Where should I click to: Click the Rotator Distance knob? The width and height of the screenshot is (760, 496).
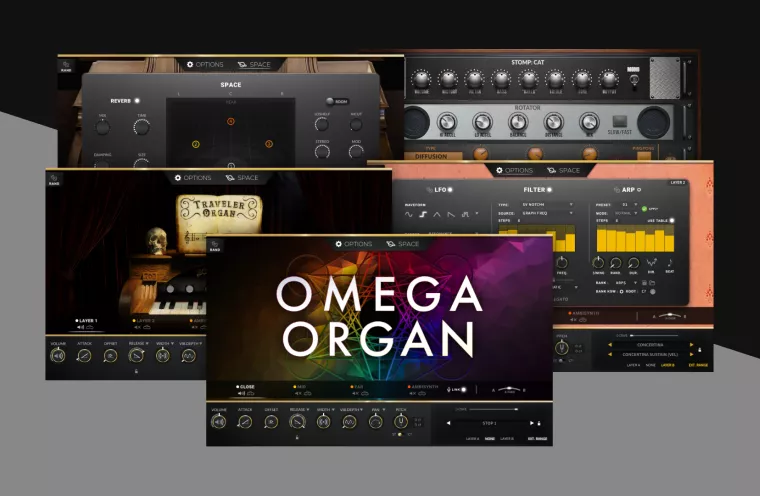pyautogui.click(x=554, y=122)
